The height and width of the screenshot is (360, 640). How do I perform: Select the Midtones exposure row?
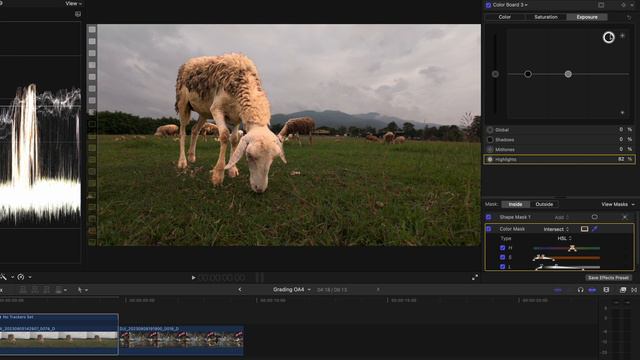[559, 149]
